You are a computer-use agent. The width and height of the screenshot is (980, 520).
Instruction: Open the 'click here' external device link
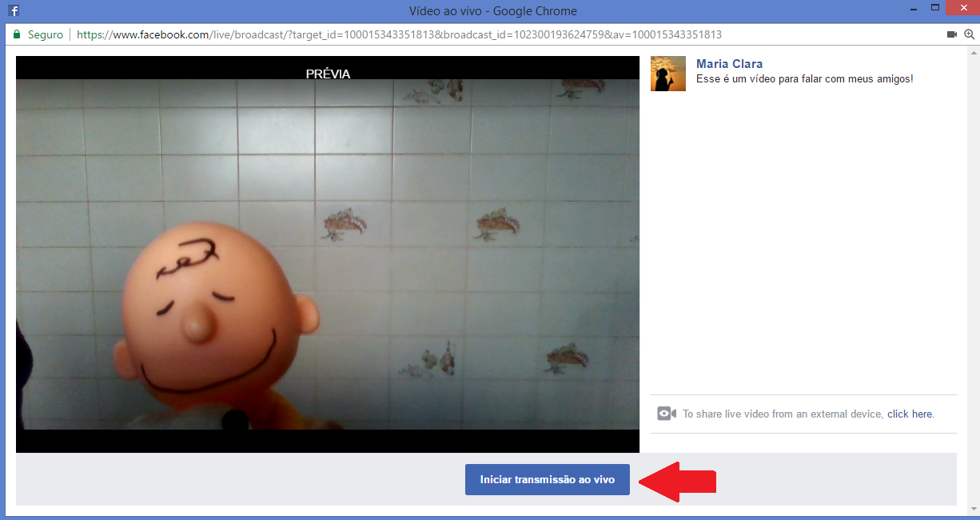(x=910, y=414)
